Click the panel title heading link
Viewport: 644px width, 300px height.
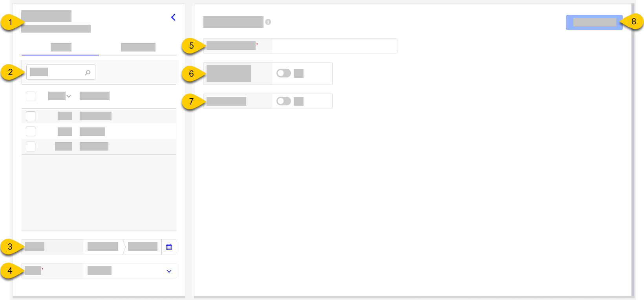click(x=47, y=16)
